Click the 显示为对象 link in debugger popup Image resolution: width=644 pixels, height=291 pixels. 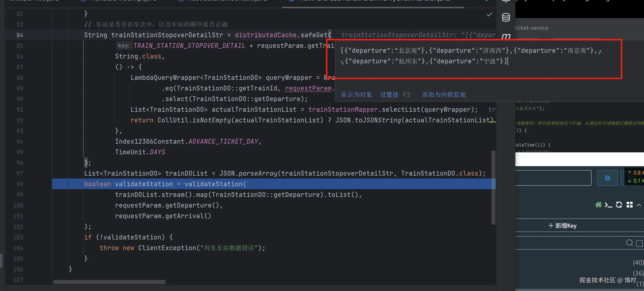(356, 95)
